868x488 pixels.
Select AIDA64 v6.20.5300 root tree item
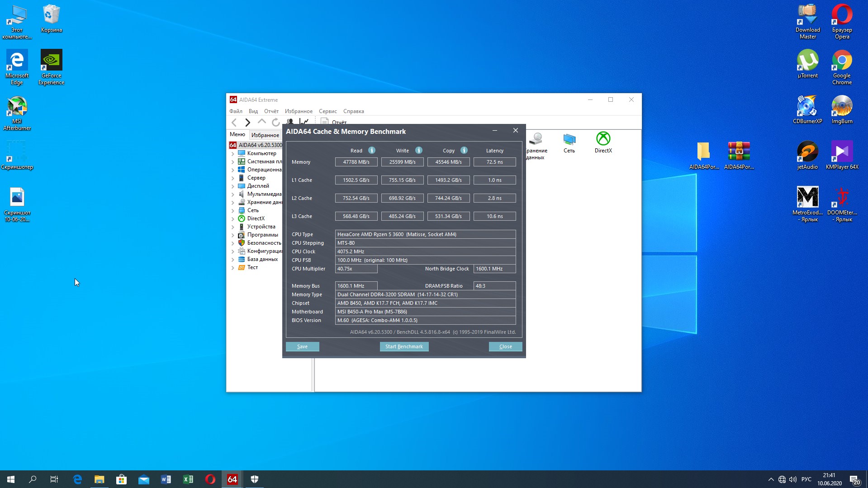point(256,145)
